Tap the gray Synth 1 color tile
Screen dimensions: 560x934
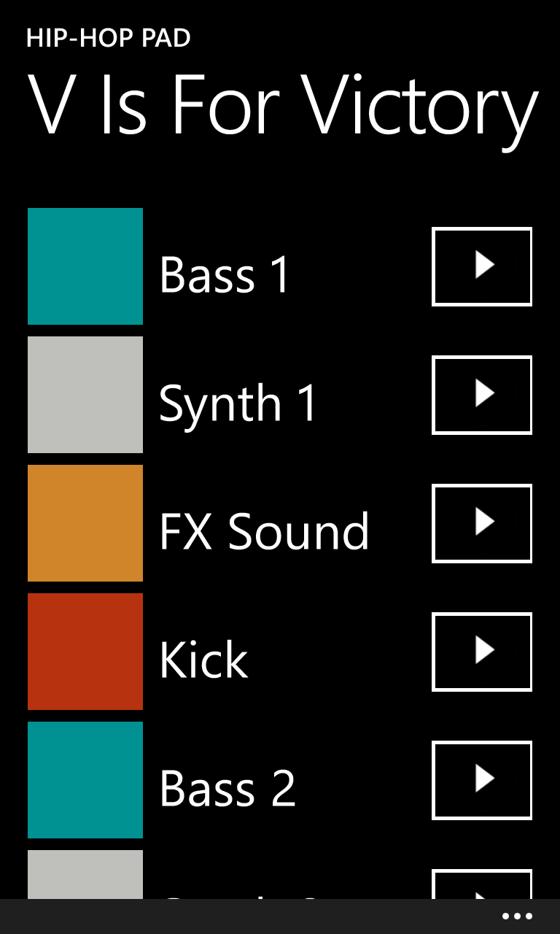click(85, 395)
